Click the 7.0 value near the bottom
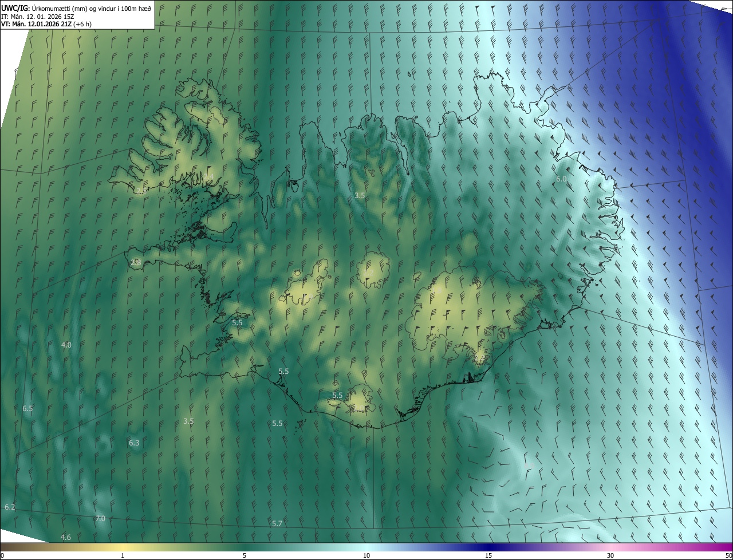The height and width of the screenshot is (560, 733). 100,518
